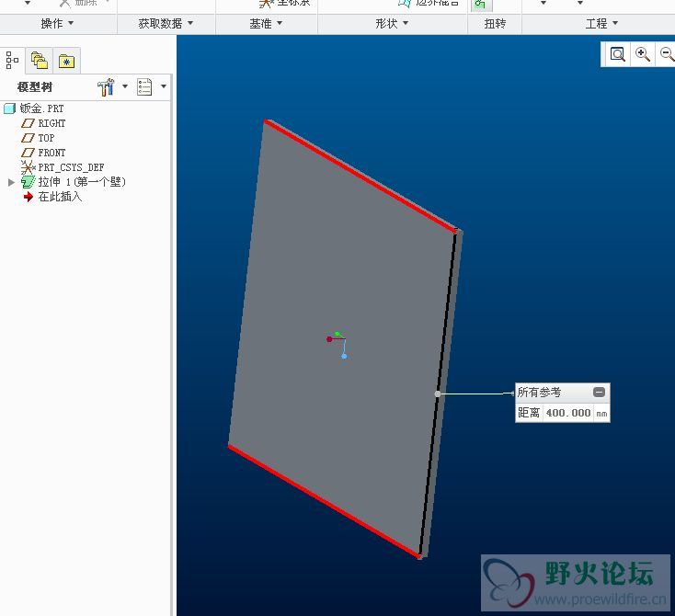The width and height of the screenshot is (675, 616).
Task: Select the RIGHT datum plane
Action: point(51,123)
